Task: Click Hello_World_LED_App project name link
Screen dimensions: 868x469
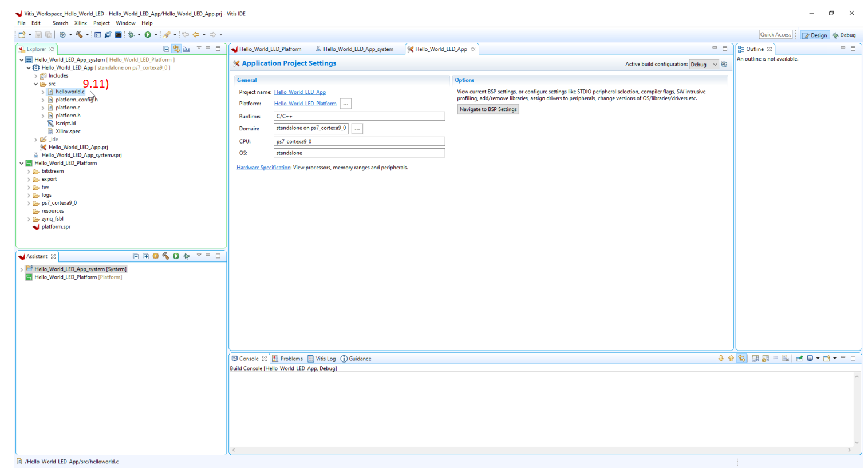Action: click(300, 92)
